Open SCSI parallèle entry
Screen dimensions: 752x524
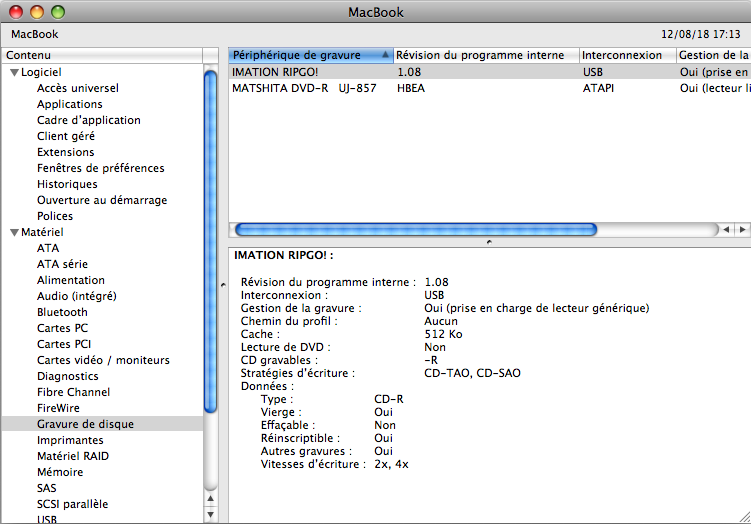click(72, 504)
